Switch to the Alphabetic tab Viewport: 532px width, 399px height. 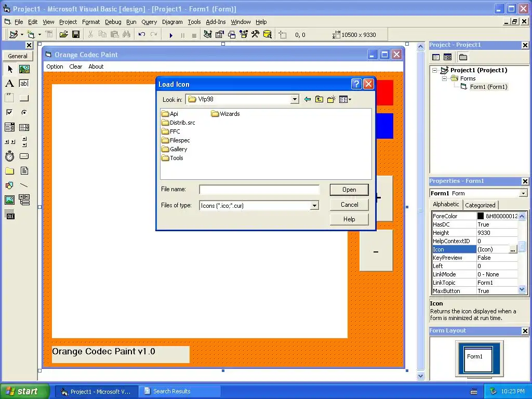click(x=446, y=204)
